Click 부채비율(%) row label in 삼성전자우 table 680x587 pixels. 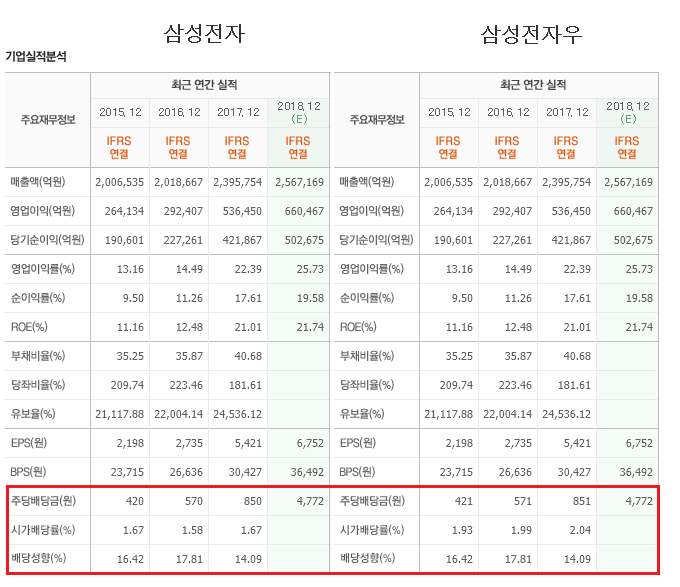click(x=366, y=356)
